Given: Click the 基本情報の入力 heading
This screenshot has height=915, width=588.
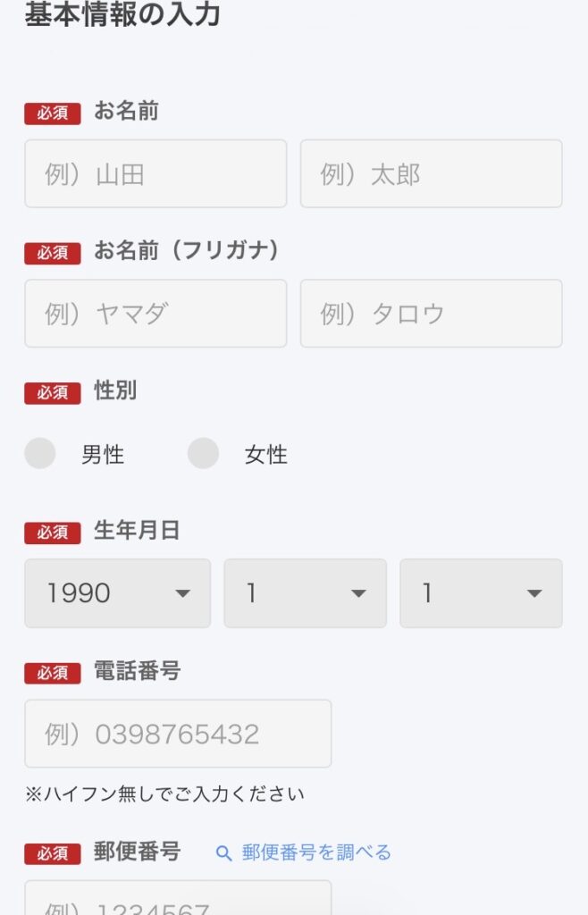Looking at the screenshot, I should click(122, 15).
